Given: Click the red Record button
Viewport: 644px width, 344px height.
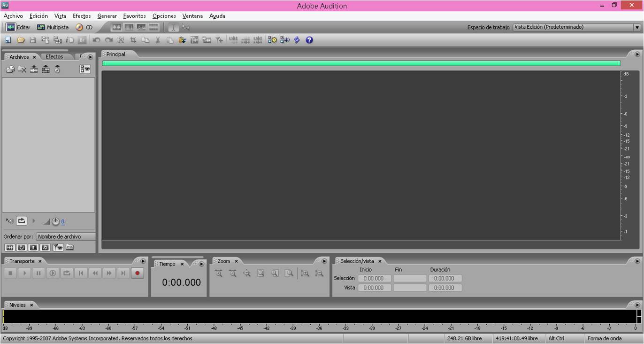Looking at the screenshot, I should pyautogui.click(x=137, y=273).
